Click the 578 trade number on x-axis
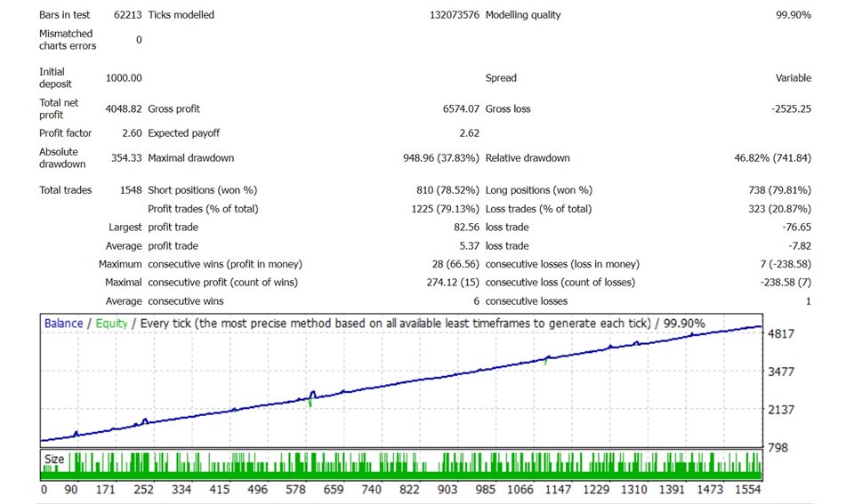Image resolution: width=854 pixels, height=504 pixels. click(x=295, y=489)
